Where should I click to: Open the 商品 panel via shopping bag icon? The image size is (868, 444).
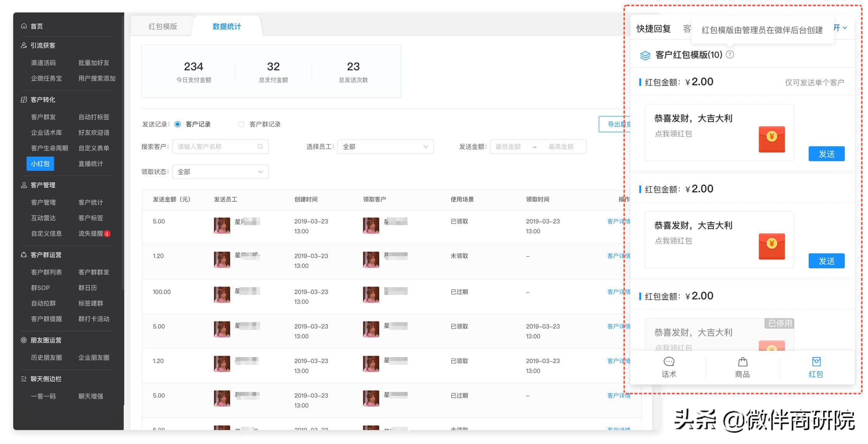[742, 362]
